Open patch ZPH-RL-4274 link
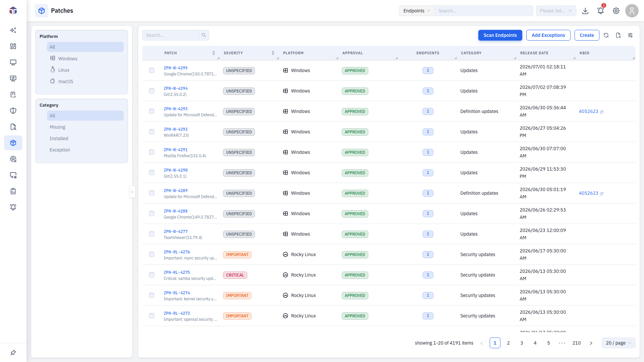The height and width of the screenshot is (362, 644). coord(177,293)
